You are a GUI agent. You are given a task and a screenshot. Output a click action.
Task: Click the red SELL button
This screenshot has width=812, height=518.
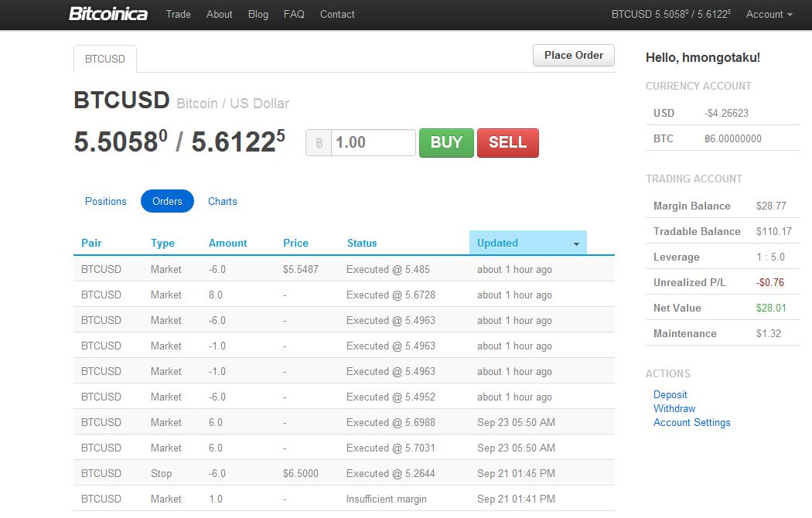(x=508, y=143)
